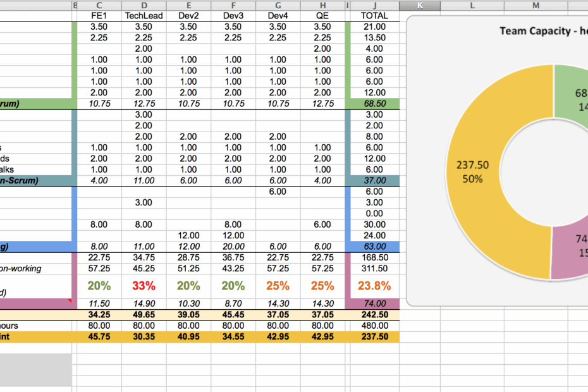The height and width of the screenshot is (392, 588).
Task: Select the 311.50 total cell
Action: pos(375,269)
